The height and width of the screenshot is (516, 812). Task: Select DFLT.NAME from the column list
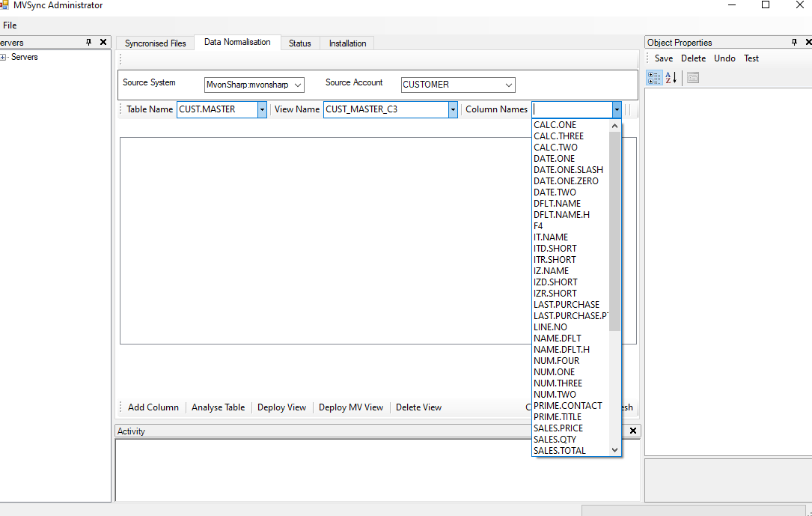point(571,204)
